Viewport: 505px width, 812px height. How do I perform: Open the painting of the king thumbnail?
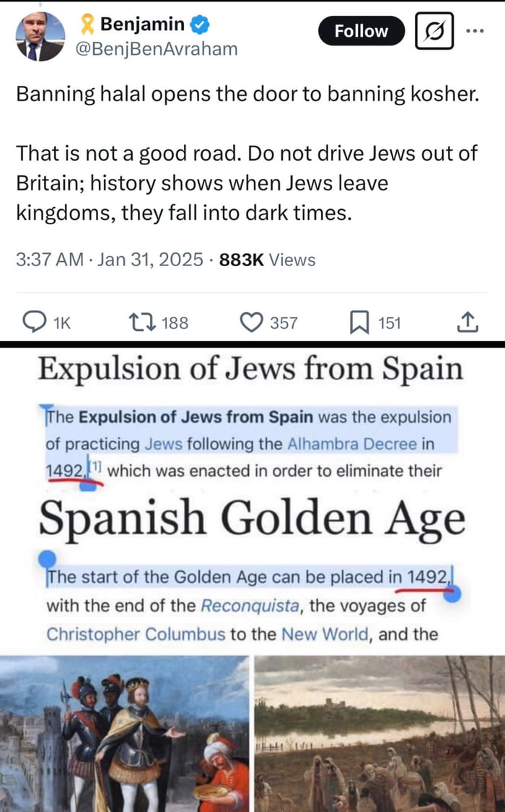pos(125,733)
